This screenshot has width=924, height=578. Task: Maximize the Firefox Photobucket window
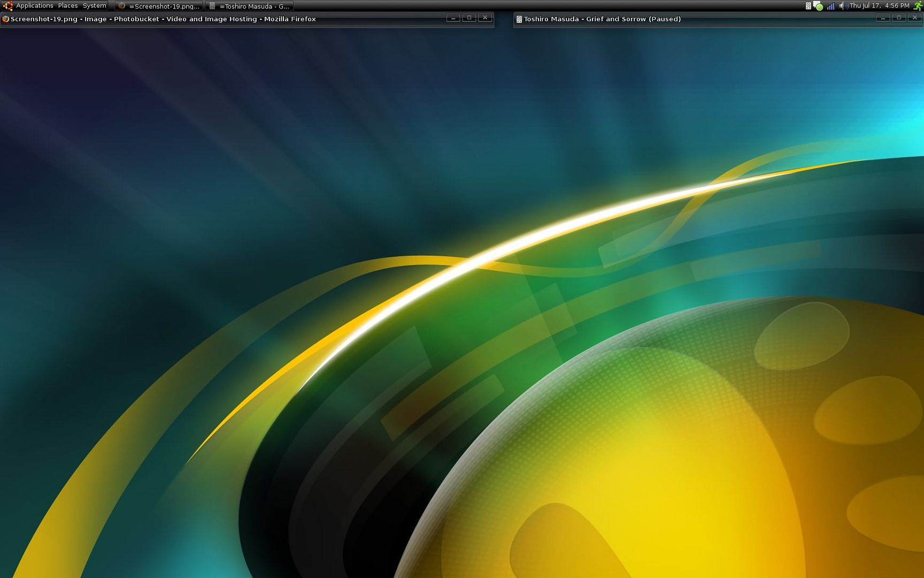point(469,18)
